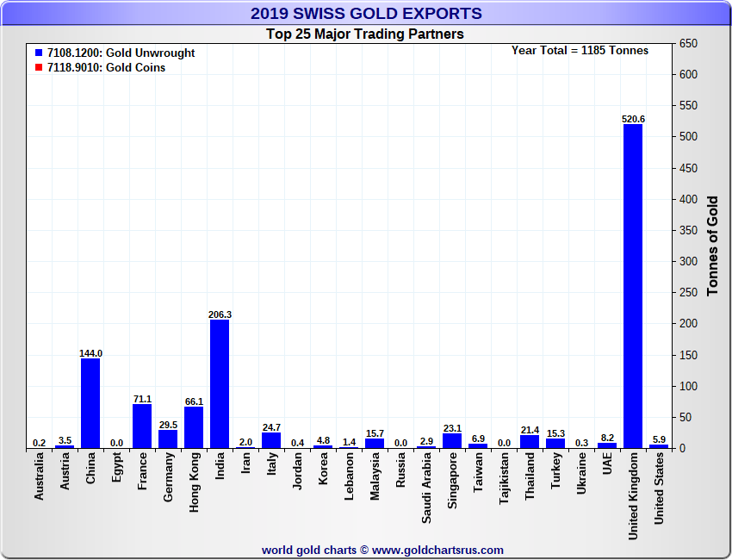Click the 'Austria' axis label
This screenshot has height=560, width=732.
tap(65, 470)
